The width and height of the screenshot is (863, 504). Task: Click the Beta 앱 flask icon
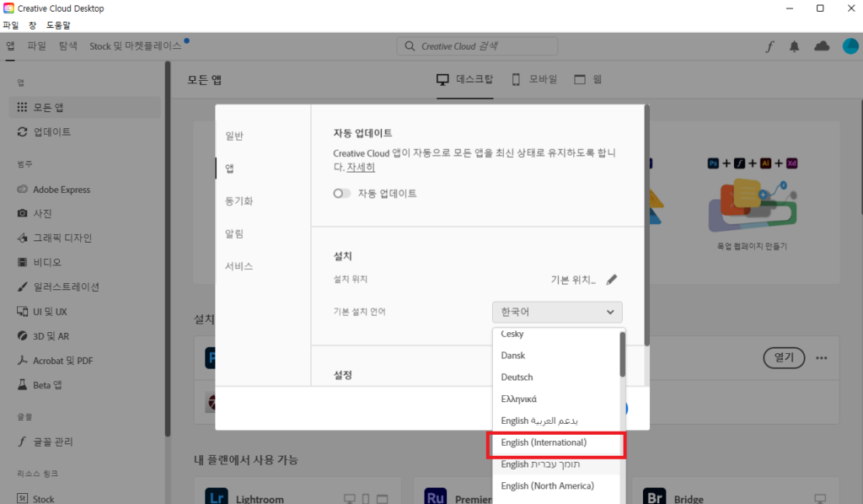(22, 384)
